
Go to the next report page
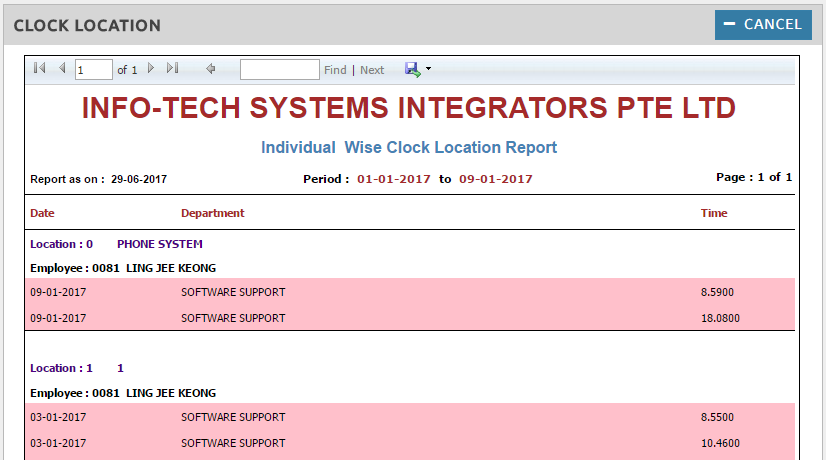coord(151,69)
